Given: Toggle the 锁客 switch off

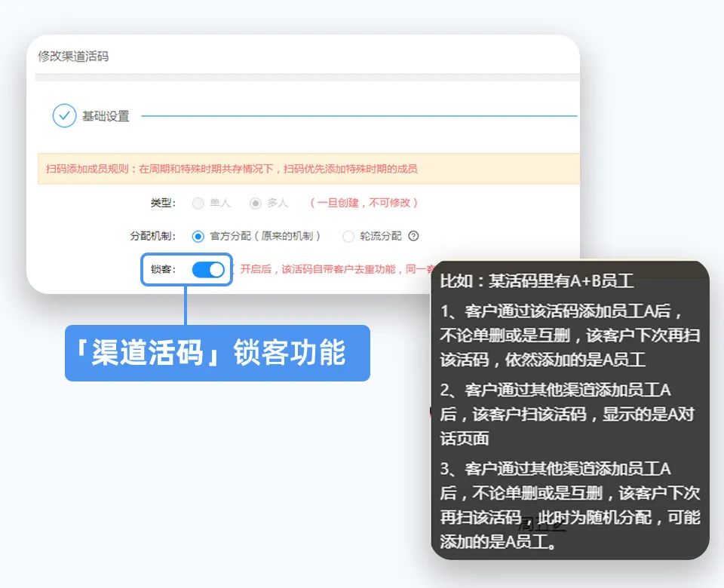Looking at the screenshot, I should pyautogui.click(x=208, y=270).
